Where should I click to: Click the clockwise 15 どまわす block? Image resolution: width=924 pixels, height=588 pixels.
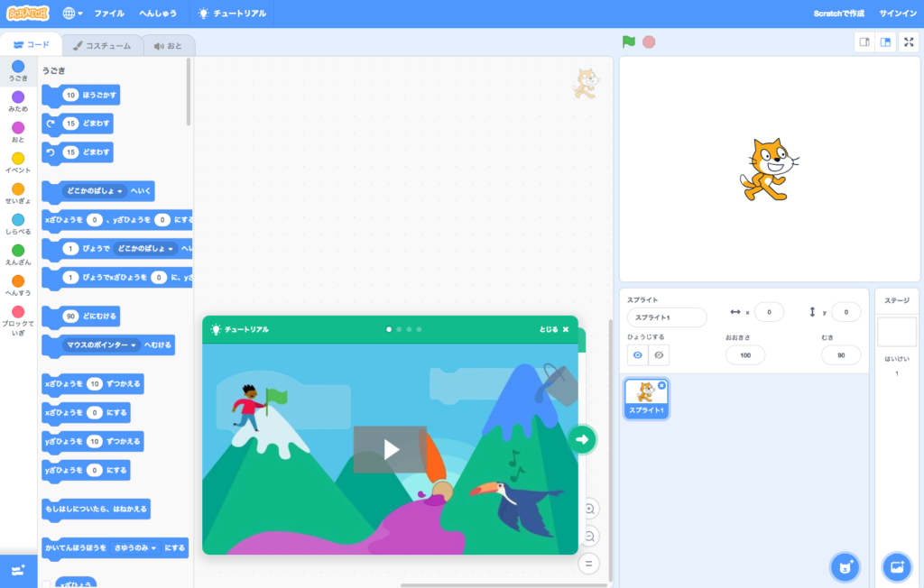tap(78, 124)
